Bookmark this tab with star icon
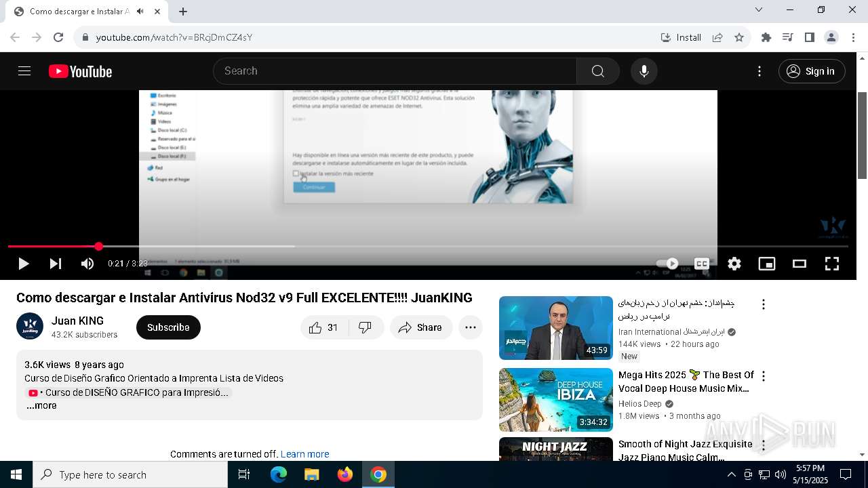This screenshot has width=868, height=488. 739,37
